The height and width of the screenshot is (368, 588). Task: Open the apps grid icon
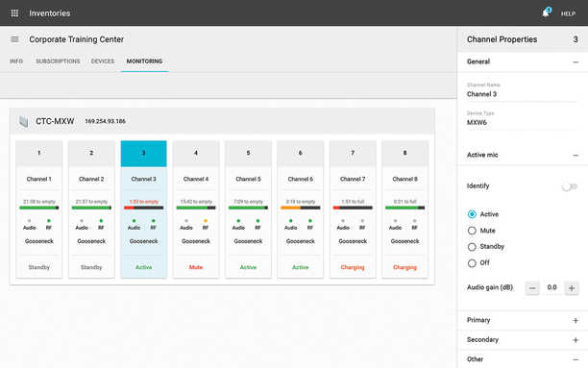click(14, 13)
